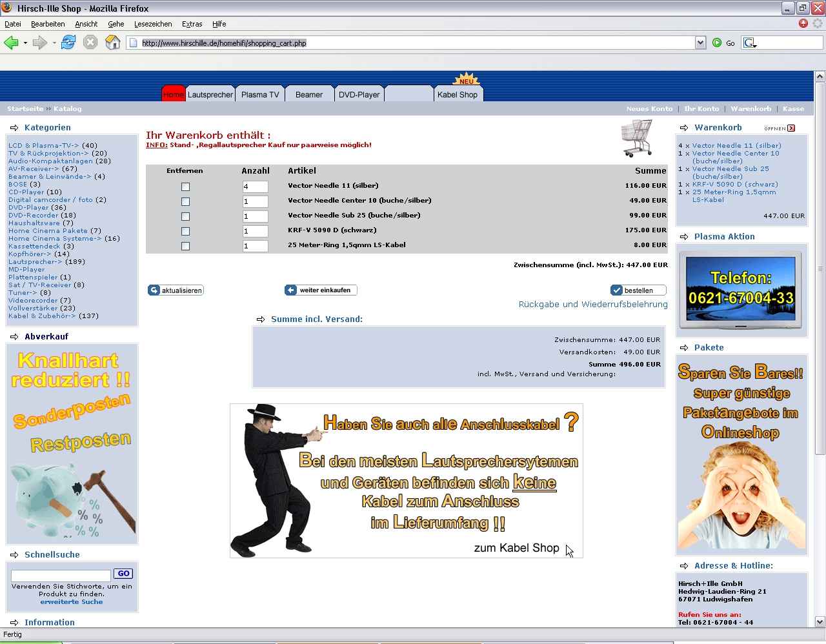Click the Summe incl. Versand arrow icon
The height and width of the screenshot is (644, 826).
(261, 319)
